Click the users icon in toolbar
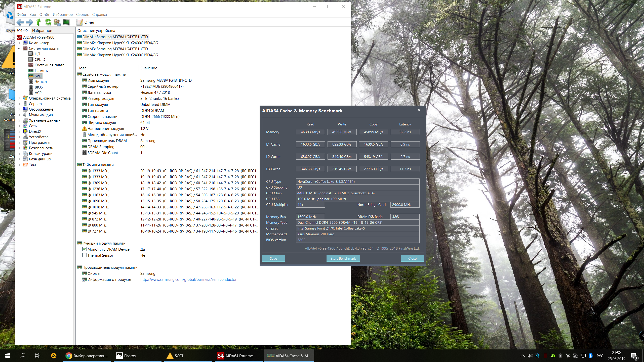This screenshot has height=362, width=644. click(x=57, y=22)
